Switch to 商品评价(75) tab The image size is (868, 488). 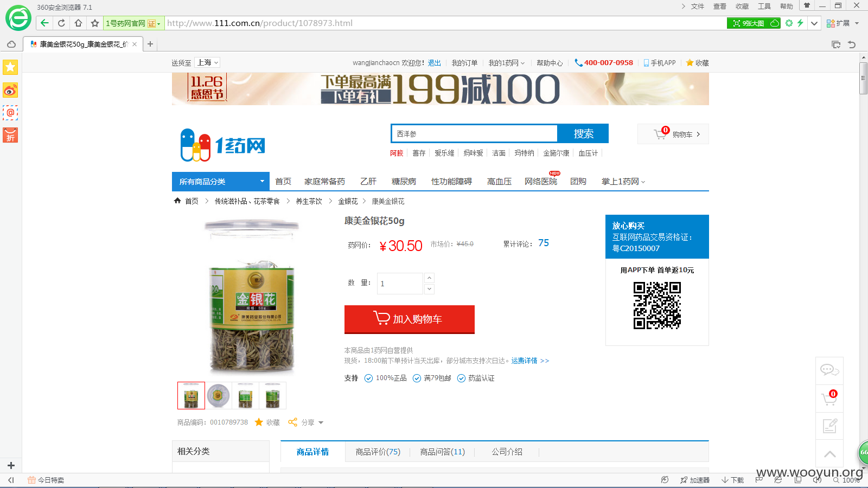click(378, 452)
